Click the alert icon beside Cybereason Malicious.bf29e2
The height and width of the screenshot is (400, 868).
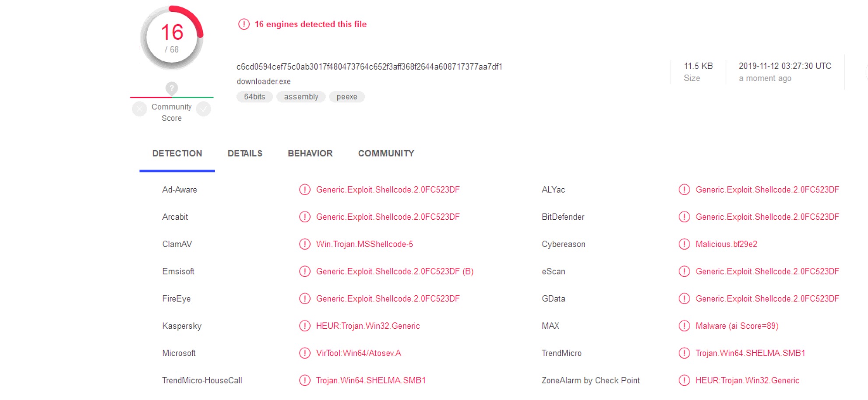click(x=684, y=244)
